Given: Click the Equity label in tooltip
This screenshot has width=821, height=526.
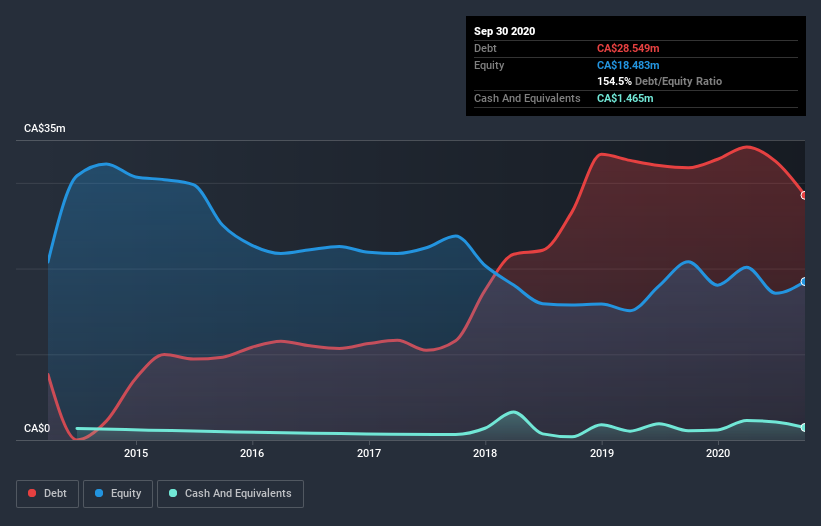Looking at the screenshot, I should click(489, 65).
